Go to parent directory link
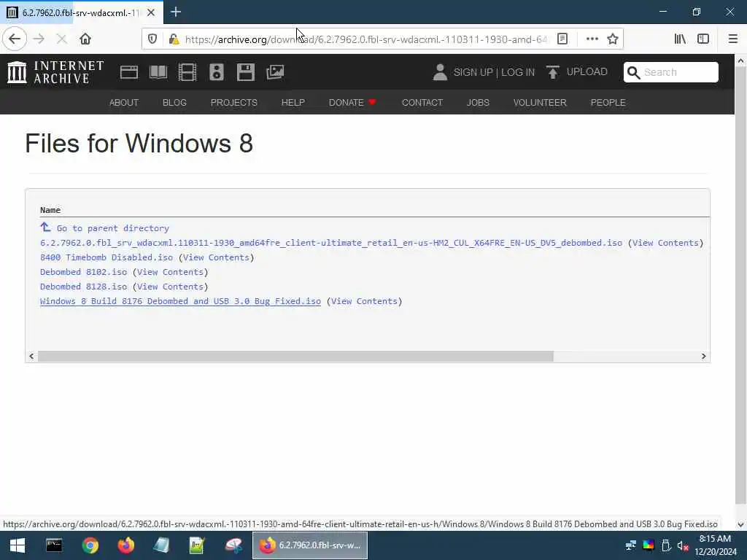747x560 pixels. pyautogui.click(x=105, y=228)
